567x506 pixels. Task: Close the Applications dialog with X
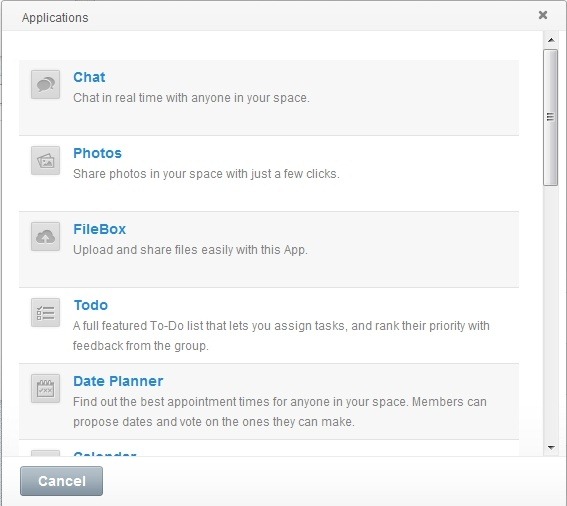[x=543, y=15]
